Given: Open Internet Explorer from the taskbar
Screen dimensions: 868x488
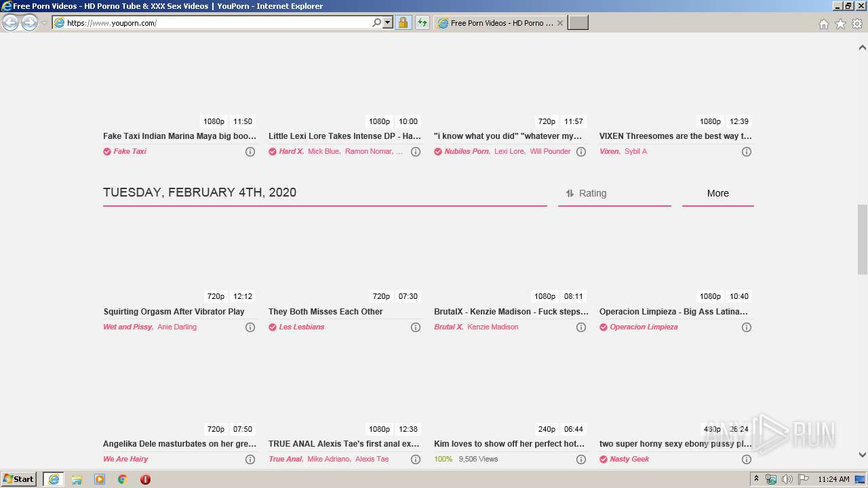Looking at the screenshot, I should [54, 479].
